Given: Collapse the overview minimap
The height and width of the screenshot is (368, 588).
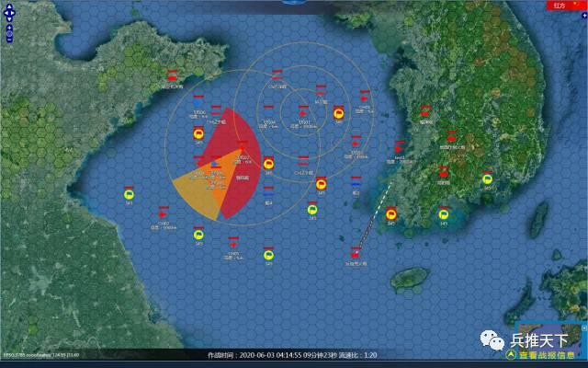Looking at the screenshot, I should tap(584, 328).
